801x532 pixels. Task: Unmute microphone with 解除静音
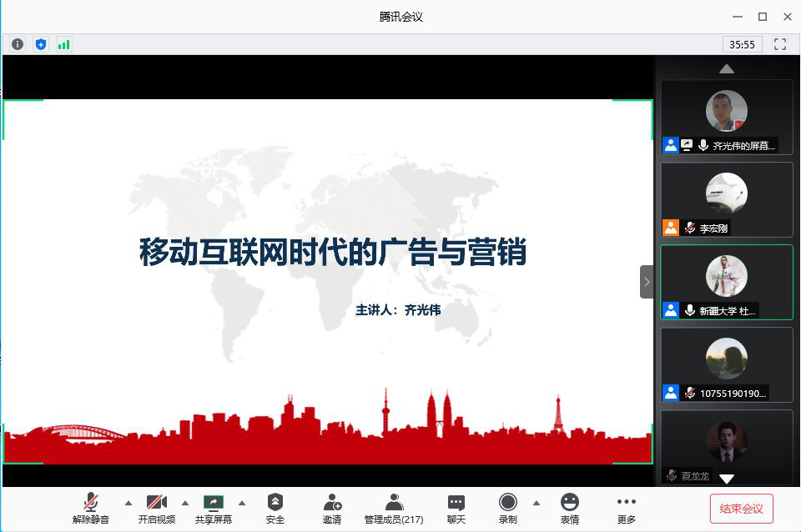(x=91, y=509)
